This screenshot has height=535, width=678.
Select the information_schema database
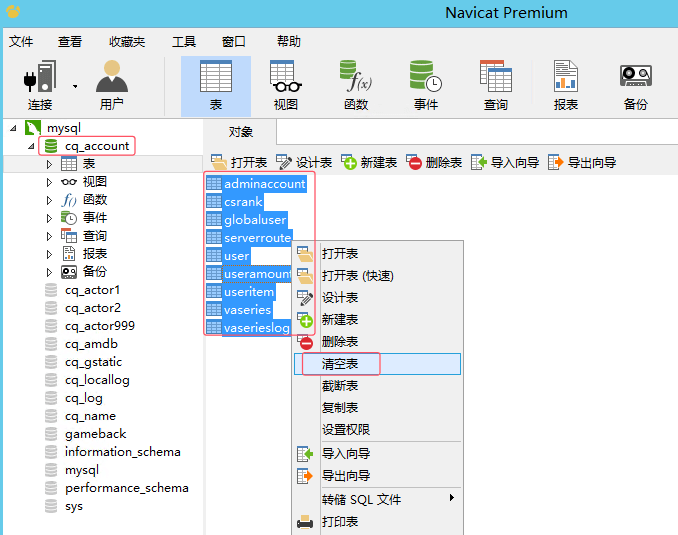point(112,452)
